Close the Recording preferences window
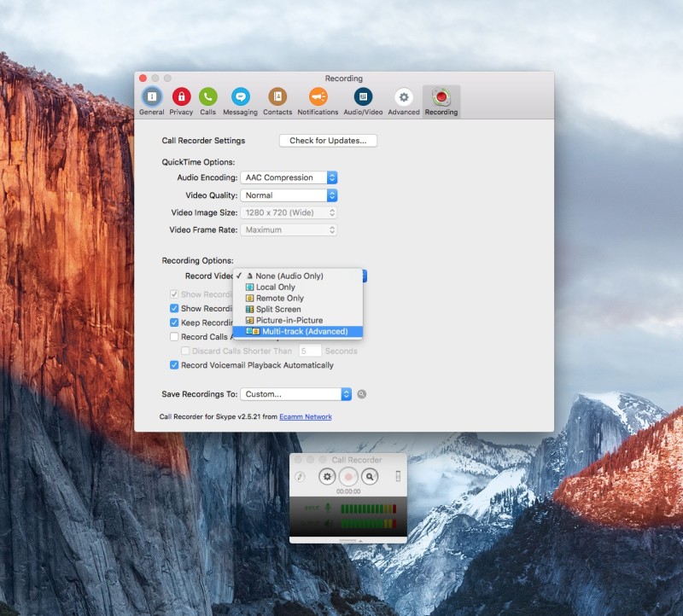Screen dimensions: 683x616 click(x=143, y=78)
